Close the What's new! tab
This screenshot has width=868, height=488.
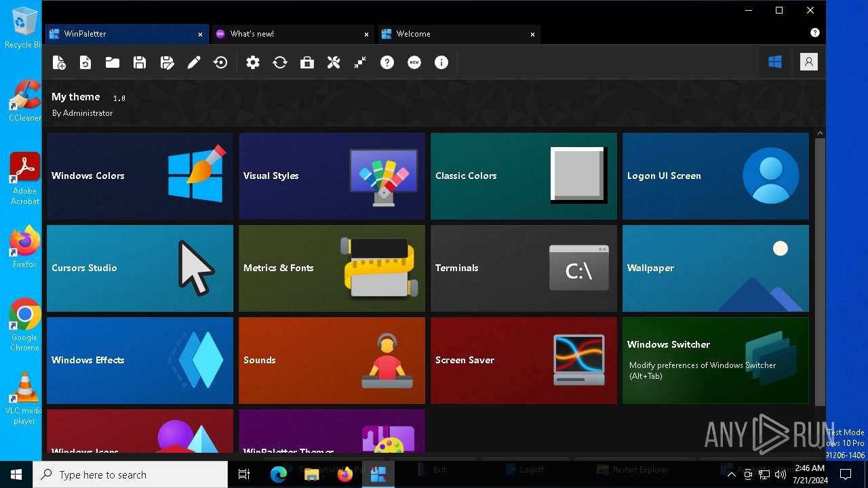(366, 34)
